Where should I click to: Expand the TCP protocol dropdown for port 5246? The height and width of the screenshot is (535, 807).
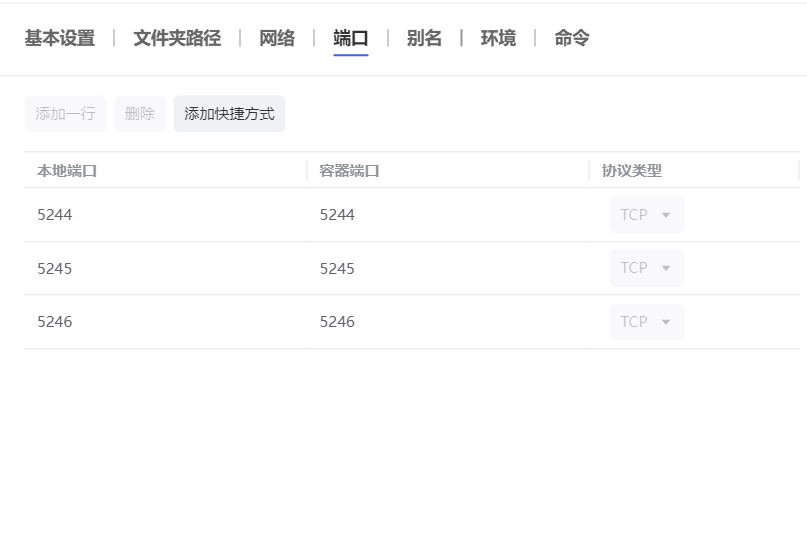click(646, 322)
